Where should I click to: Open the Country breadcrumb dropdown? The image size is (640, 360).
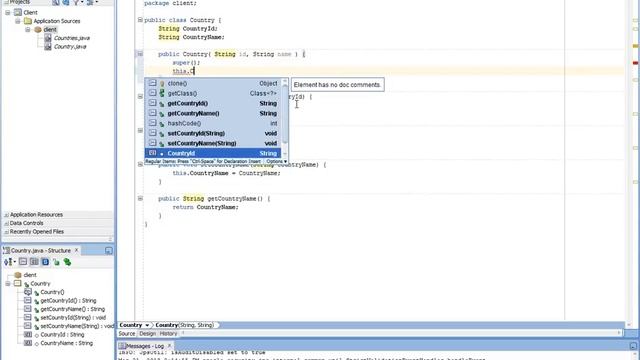(x=147, y=325)
